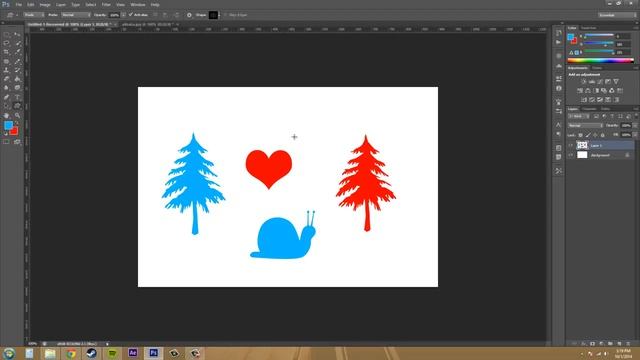Toggle Quick Mask mode
Screen dimensions: 640x360
pyautogui.click(x=6, y=142)
